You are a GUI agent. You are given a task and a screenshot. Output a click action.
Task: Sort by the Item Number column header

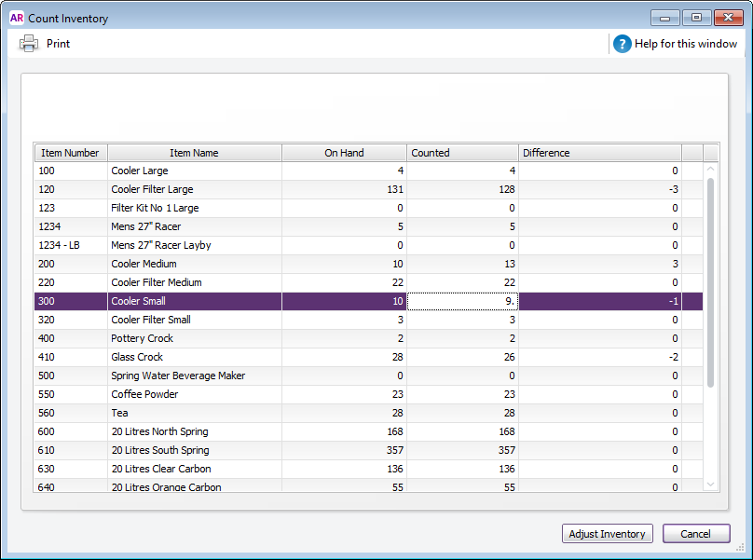pos(71,153)
